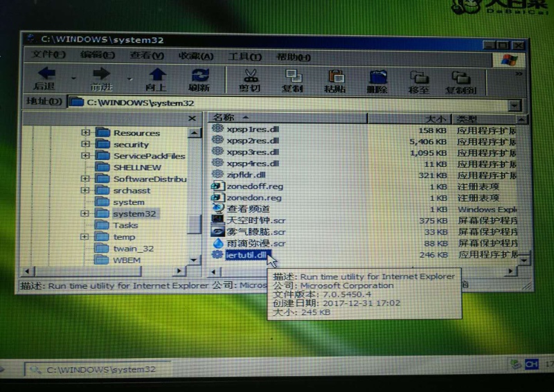Viewport: 554px width, 392px height.
Task: Open the 工具(T) menu
Action: pos(245,57)
